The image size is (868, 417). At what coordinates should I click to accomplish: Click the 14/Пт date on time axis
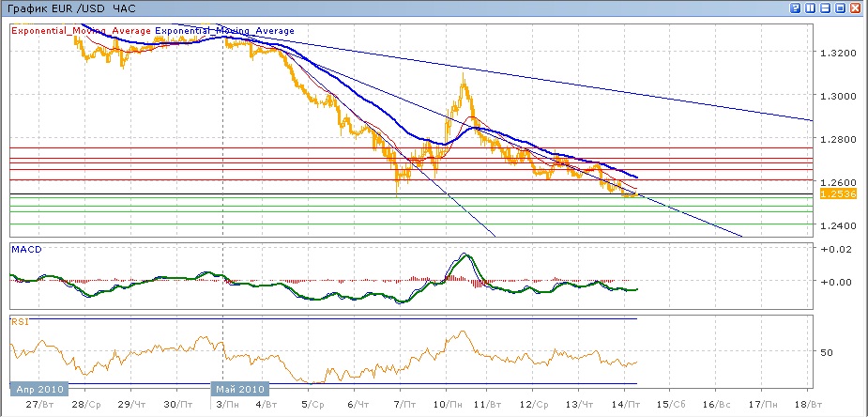[626, 403]
